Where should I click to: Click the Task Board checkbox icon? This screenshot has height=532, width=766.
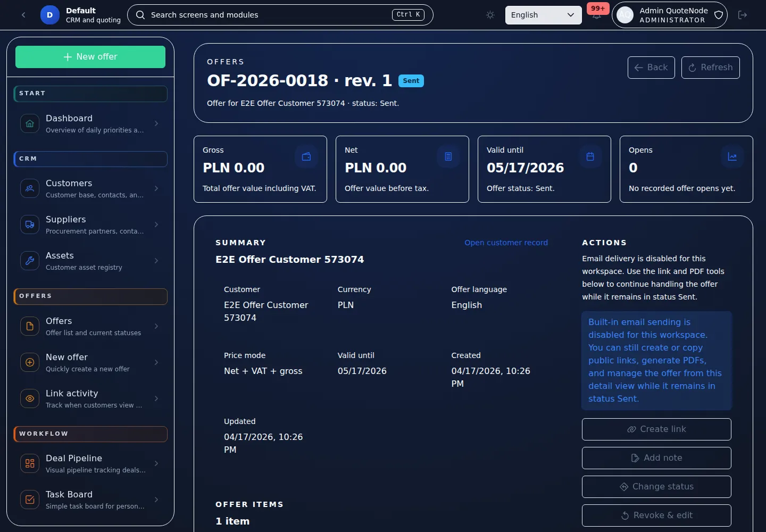click(x=30, y=500)
